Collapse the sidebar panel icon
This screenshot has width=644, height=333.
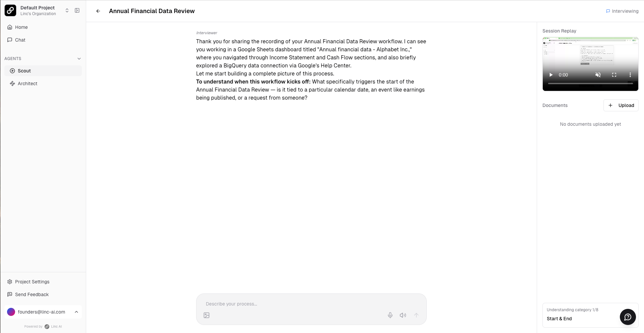click(x=77, y=11)
